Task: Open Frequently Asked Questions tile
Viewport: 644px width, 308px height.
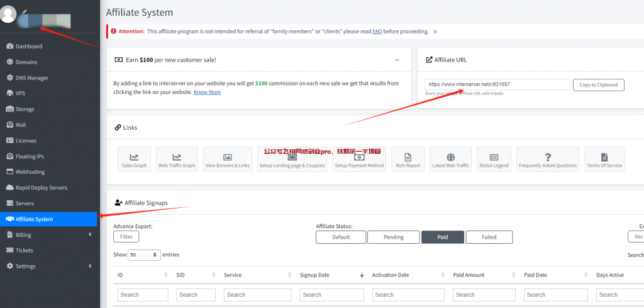Action: (x=547, y=159)
